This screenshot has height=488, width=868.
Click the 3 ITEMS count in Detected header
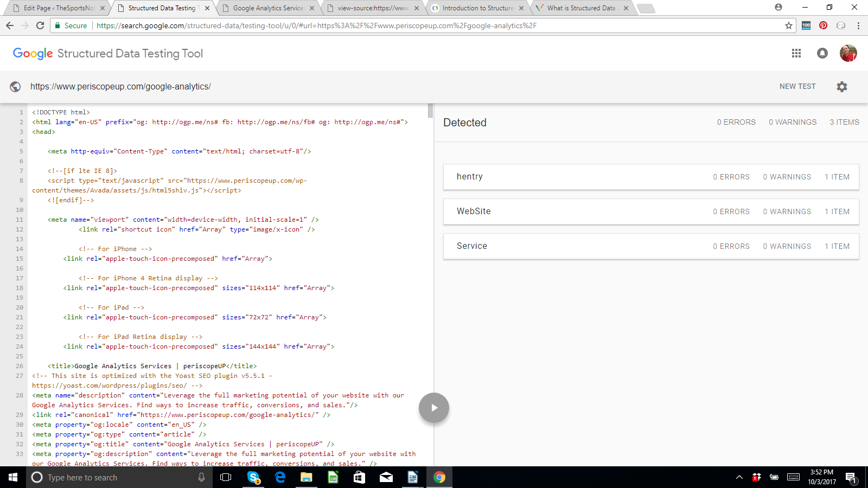coord(844,123)
